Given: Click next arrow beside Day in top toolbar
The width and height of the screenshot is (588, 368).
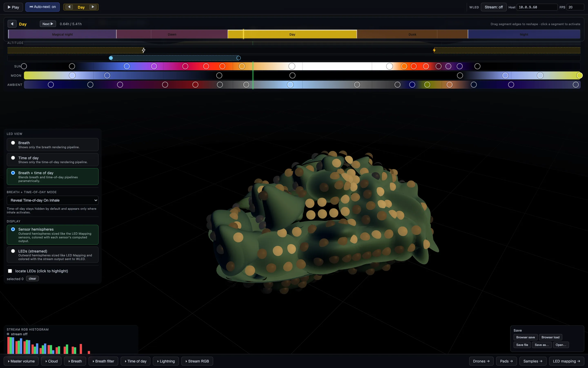Looking at the screenshot, I should point(93,7).
